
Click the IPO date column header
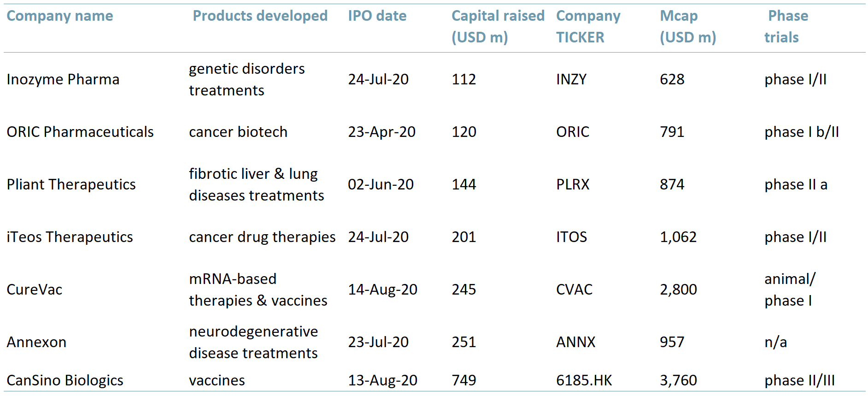[377, 16]
